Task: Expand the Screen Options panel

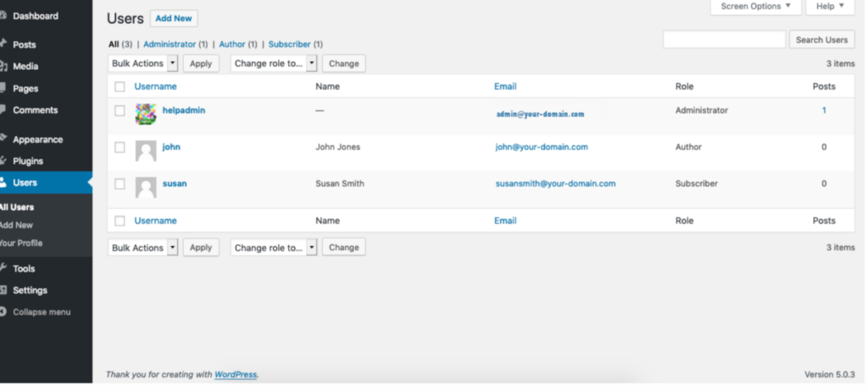Action: tap(755, 7)
